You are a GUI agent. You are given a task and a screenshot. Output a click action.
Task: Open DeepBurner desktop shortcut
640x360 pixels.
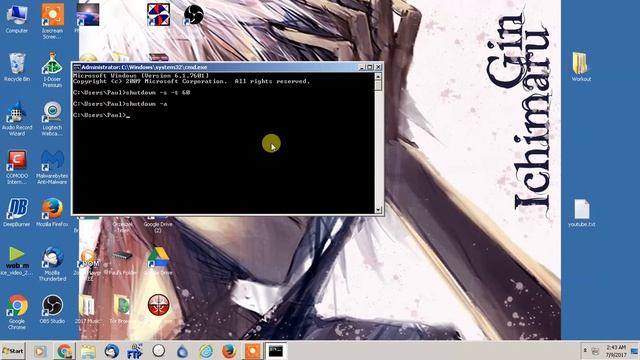pyautogui.click(x=17, y=212)
